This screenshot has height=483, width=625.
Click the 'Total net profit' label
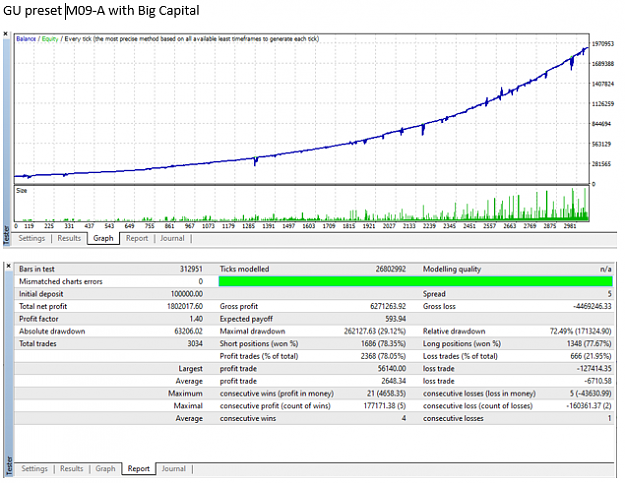[x=43, y=306]
